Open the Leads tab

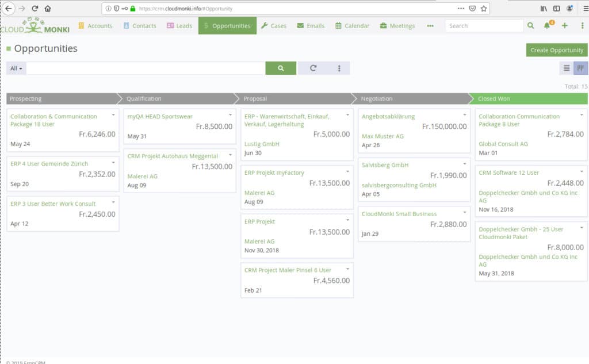coord(179,25)
